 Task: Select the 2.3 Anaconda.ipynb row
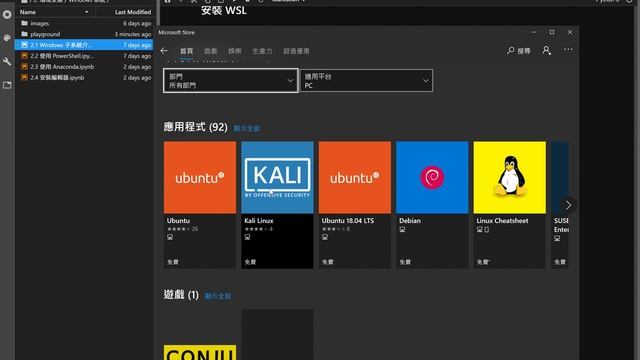[x=84, y=67]
